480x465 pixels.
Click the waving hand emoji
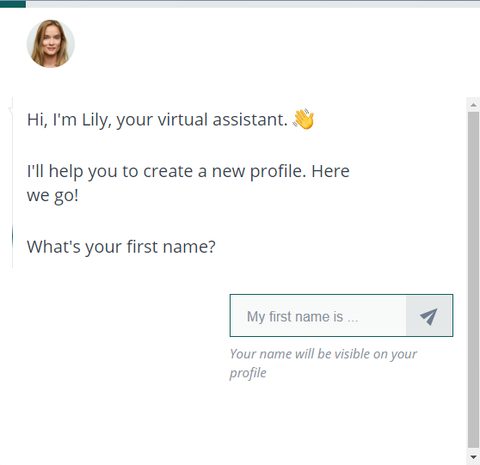pyautogui.click(x=303, y=119)
